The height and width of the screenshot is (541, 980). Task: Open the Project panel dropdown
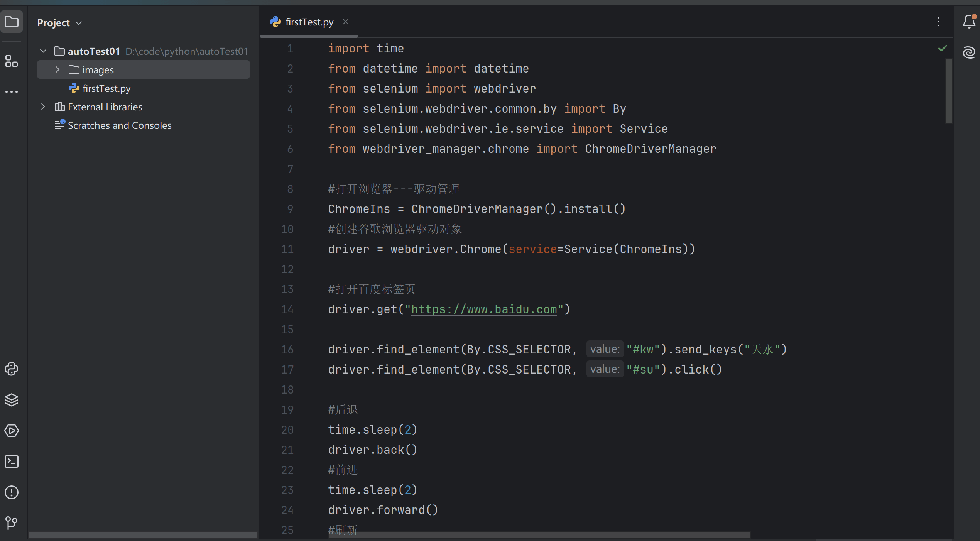(x=79, y=23)
